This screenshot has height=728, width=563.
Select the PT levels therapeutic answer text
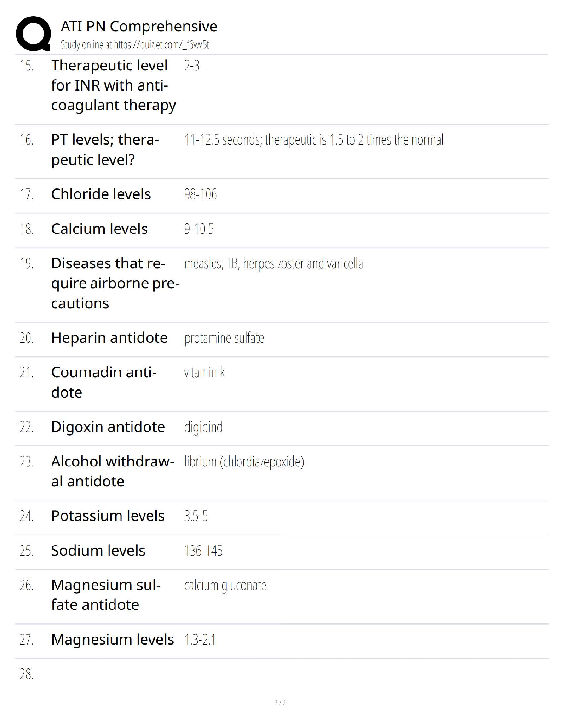pyautogui.click(x=314, y=140)
